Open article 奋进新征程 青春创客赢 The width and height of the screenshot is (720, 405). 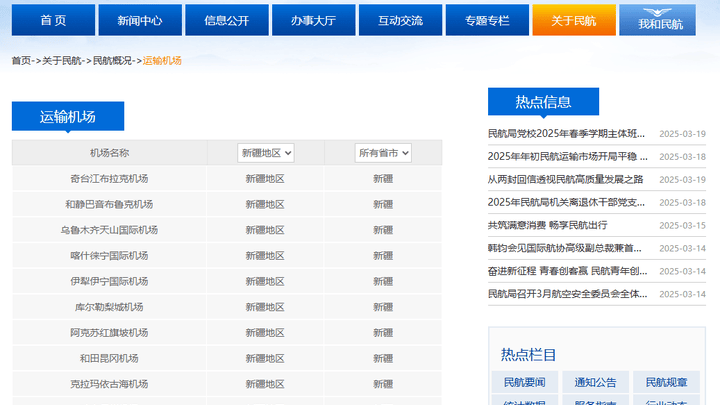pos(568,271)
